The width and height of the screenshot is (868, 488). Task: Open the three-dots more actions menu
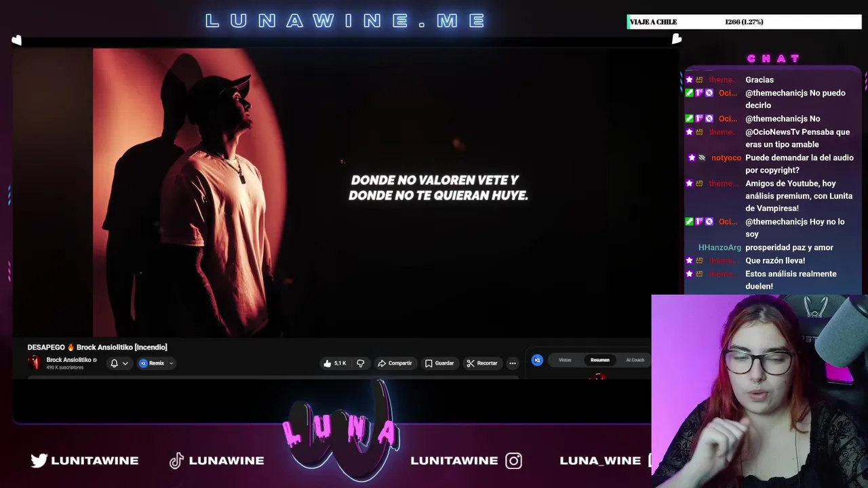pos(513,363)
